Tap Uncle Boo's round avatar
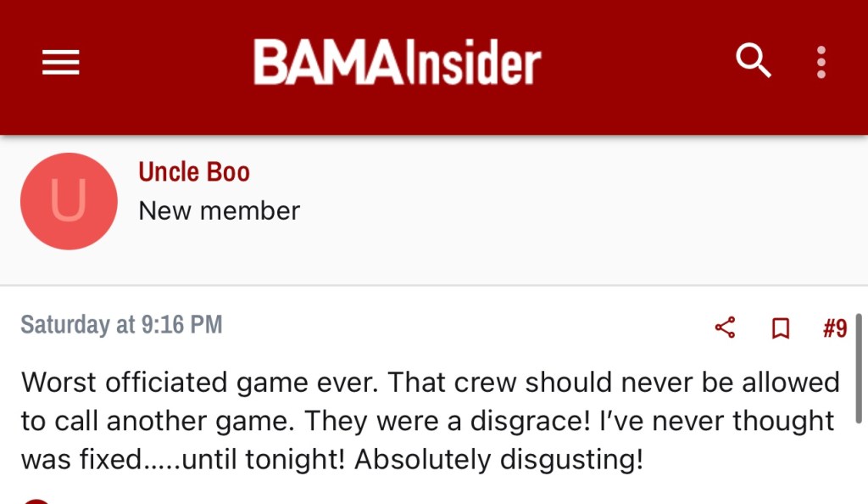 pos(69,201)
